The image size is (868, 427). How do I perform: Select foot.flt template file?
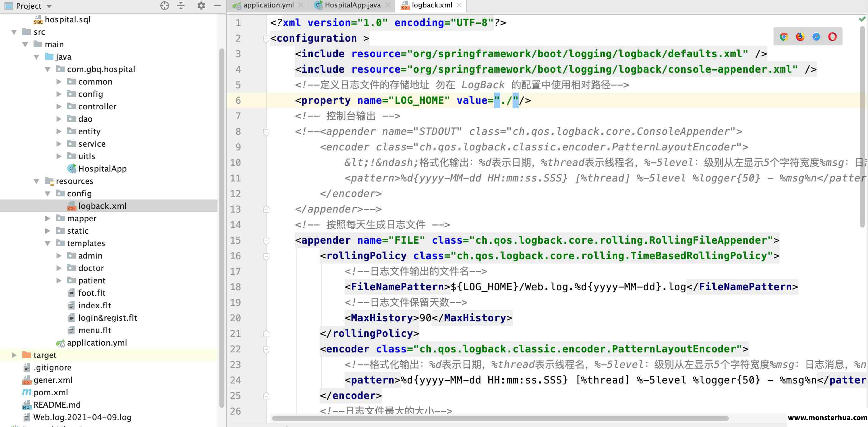pyautogui.click(x=92, y=293)
